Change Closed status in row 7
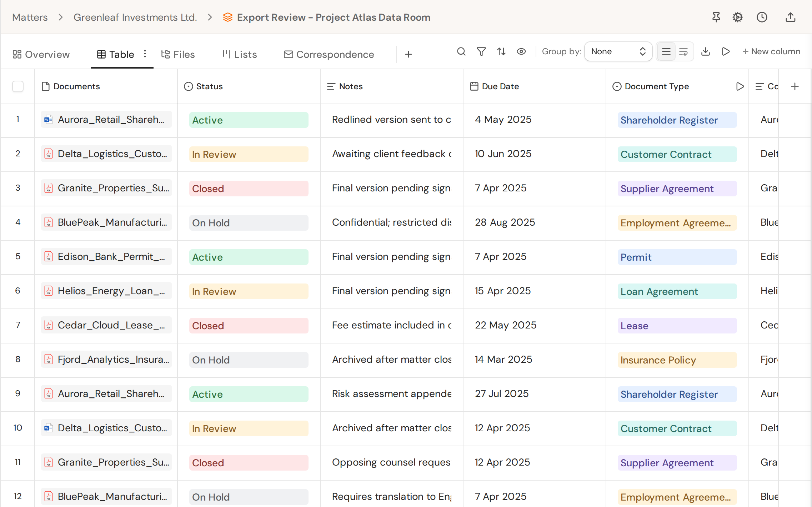Image resolution: width=812 pixels, height=507 pixels. pyautogui.click(x=249, y=326)
